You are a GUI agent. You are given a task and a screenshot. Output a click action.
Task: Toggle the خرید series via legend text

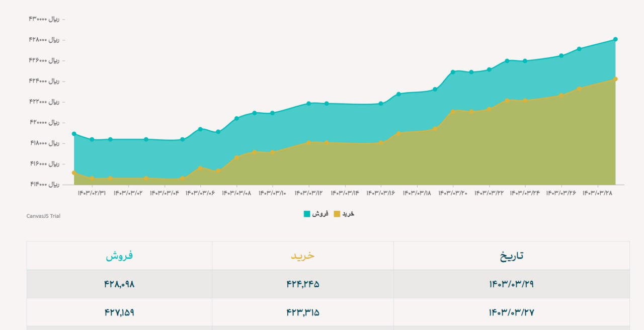pyautogui.click(x=348, y=214)
